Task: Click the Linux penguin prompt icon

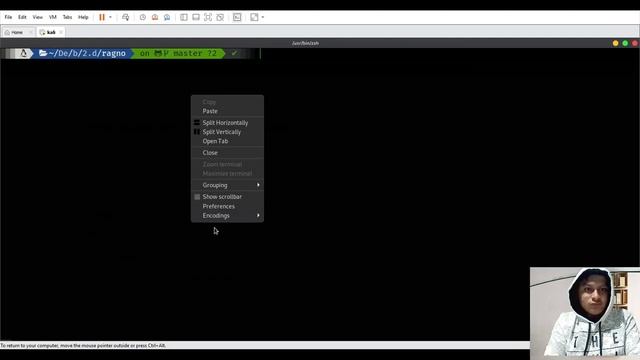Action: (23, 53)
